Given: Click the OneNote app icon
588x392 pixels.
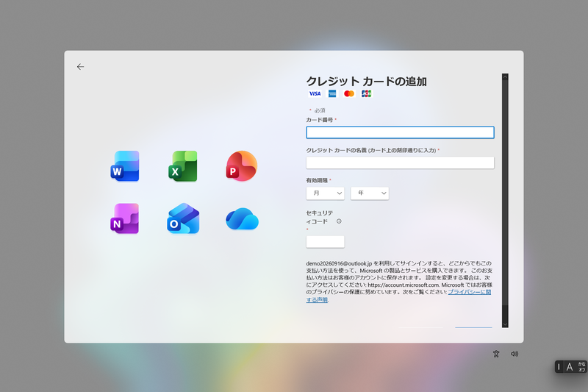Looking at the screenshot, I should pyautogui.click(x=125, y=218).
